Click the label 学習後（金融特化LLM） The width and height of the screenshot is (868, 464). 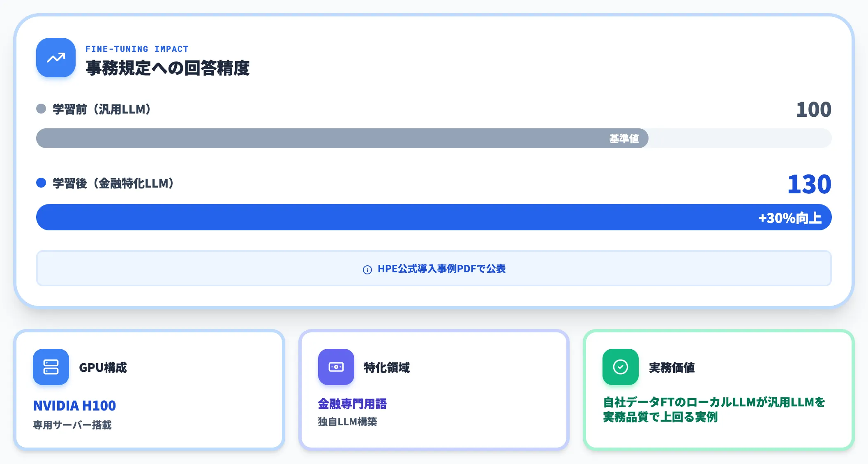pos(113,183)
